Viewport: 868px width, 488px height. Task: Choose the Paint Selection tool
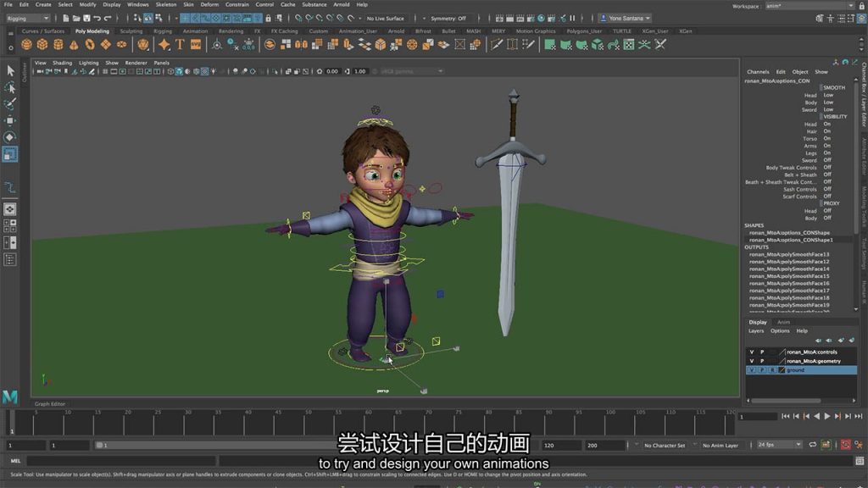(x=10, y=104)
